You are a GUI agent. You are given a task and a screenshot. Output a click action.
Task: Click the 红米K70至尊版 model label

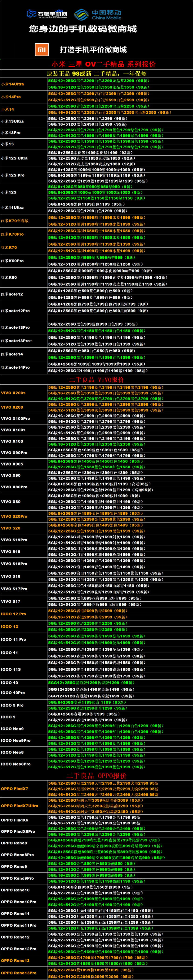[x=15, y=221]
